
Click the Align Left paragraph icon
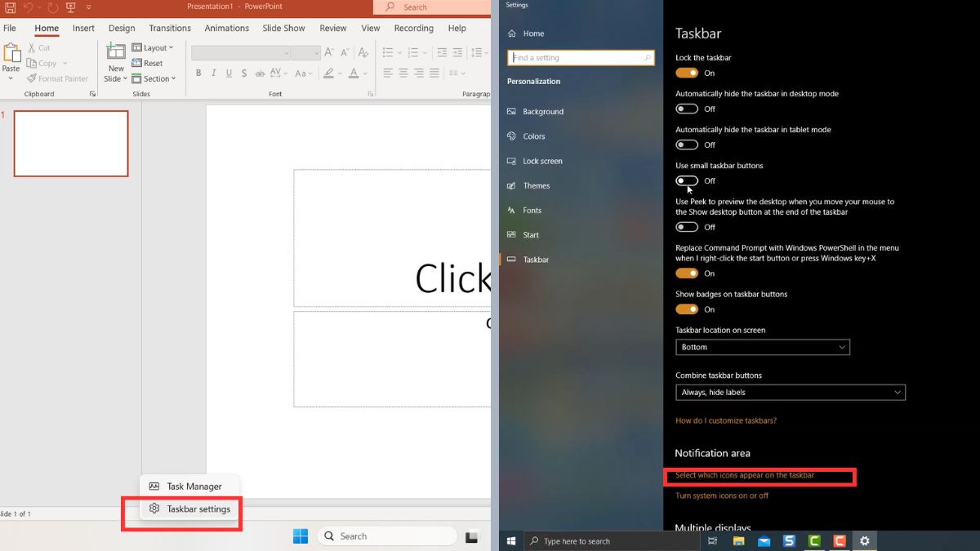coord(388,73)
